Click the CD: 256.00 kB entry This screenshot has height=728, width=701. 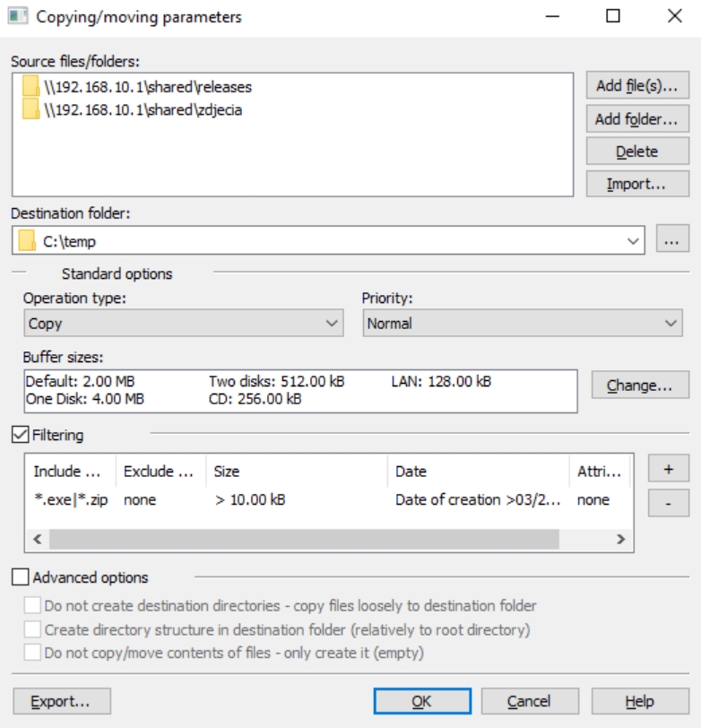pos(255,399)
